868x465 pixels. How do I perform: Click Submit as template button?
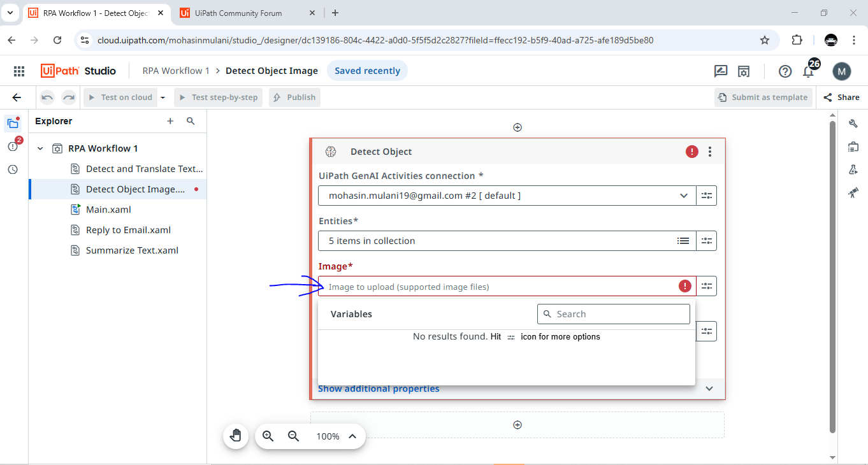point(763,97)
